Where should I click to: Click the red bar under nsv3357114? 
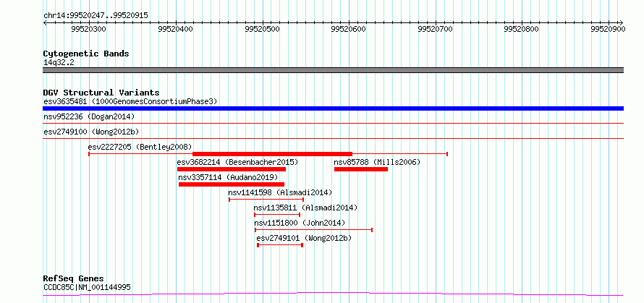click(x=232, y=184)
